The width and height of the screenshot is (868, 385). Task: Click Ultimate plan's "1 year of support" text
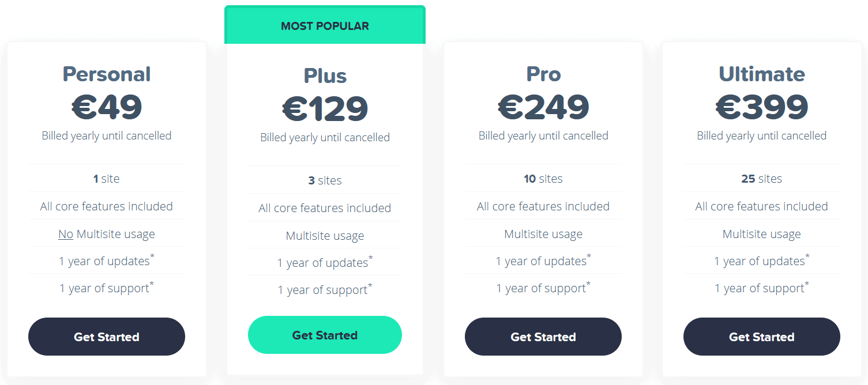[x=760, y=288]
